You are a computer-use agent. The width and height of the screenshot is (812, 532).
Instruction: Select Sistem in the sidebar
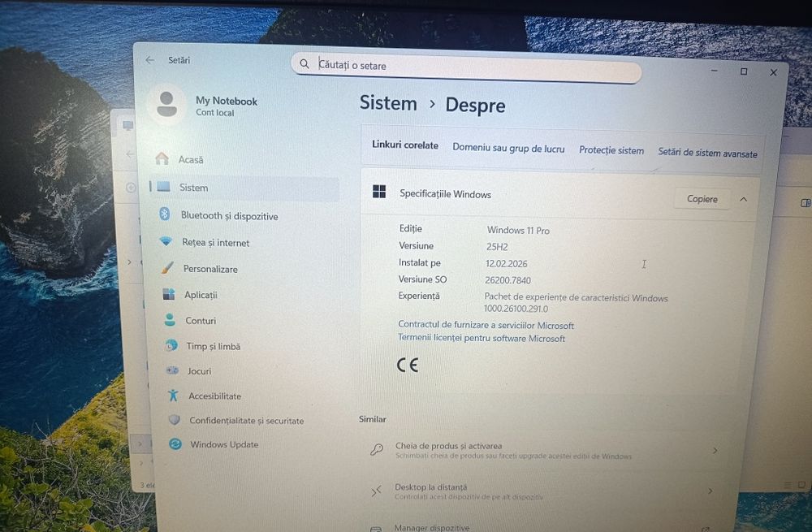tap(244, 188)
